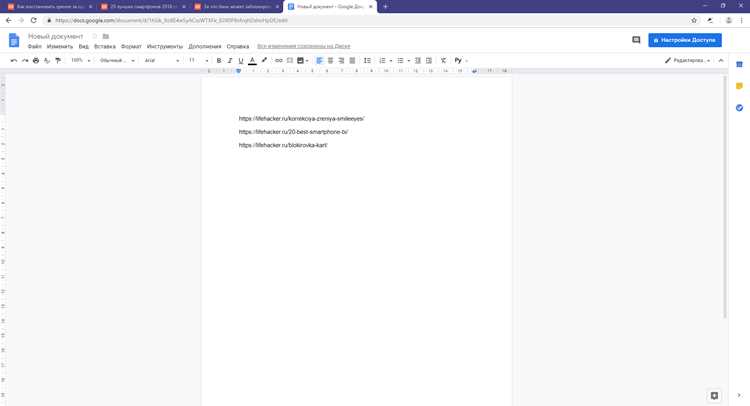Click the lifehacker blokirovka-kart link text
The width and height of the screenshot is (750, 406).
[283, 145]
